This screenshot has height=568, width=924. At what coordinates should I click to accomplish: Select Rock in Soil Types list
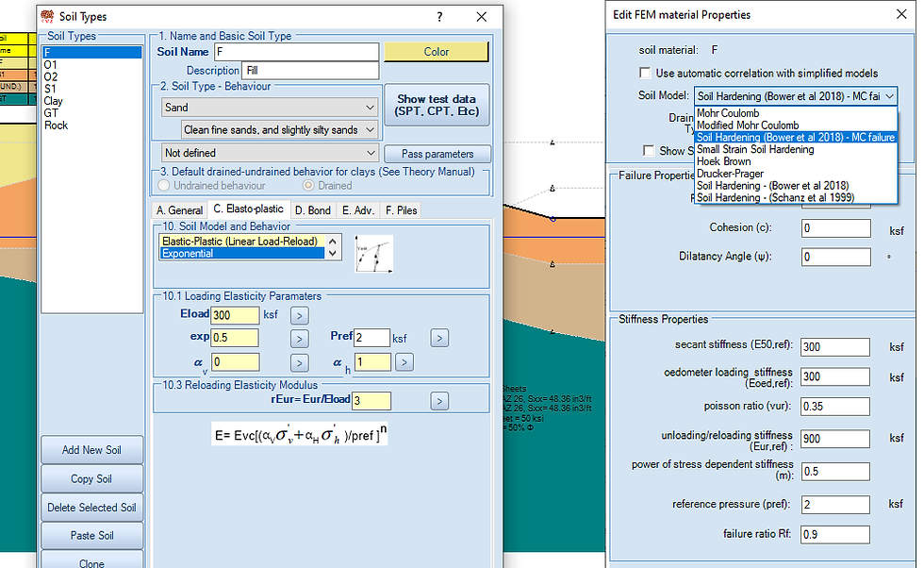(x=92, y=125)
